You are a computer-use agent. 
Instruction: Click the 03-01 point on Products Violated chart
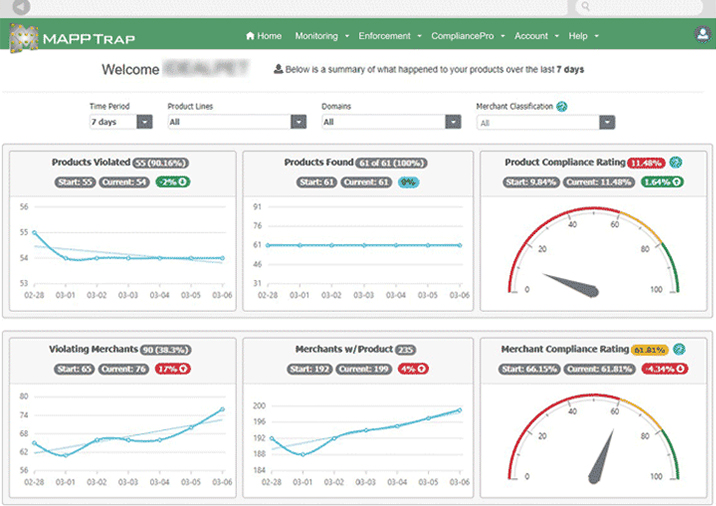66,258
